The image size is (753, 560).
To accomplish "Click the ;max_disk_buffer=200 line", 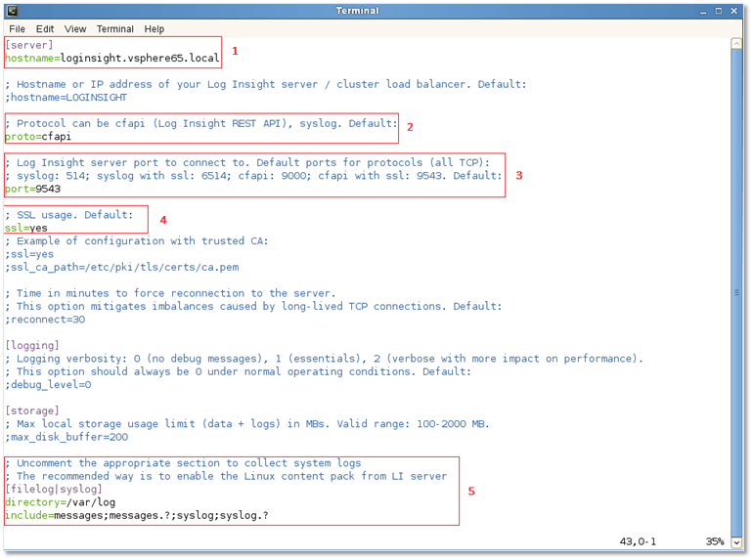I will [x=66, y=437].
